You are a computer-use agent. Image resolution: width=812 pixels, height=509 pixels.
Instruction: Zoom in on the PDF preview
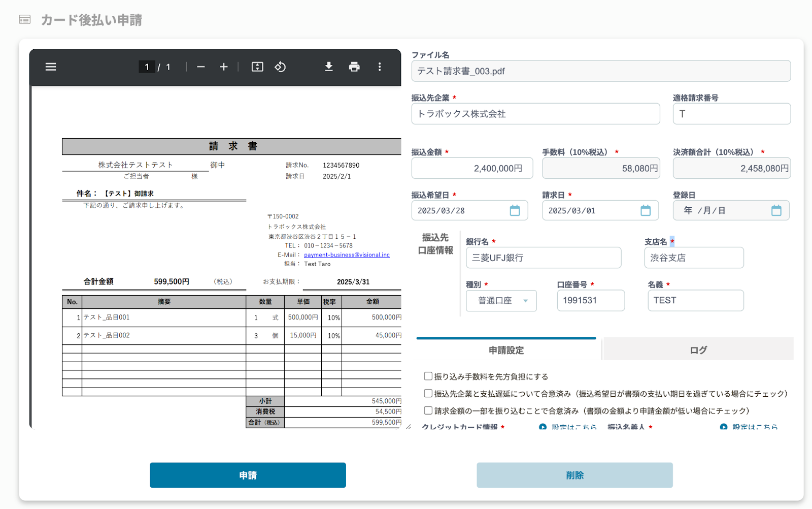point(223,67)
